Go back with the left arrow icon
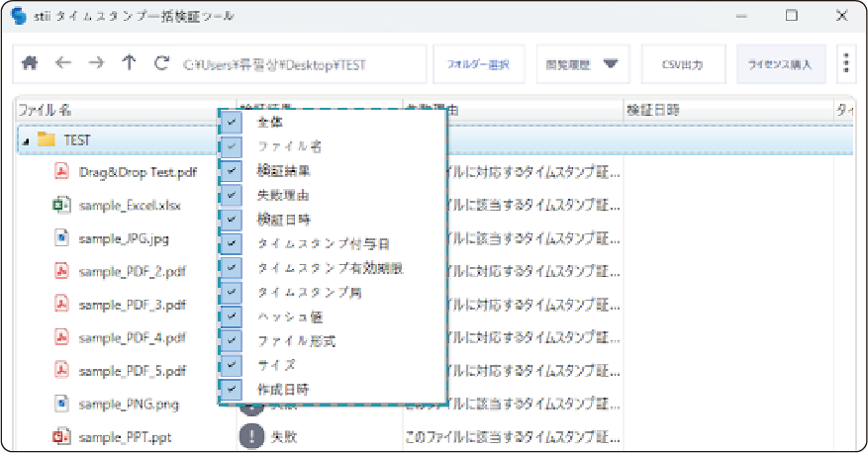This screenshot has width=868, height=453. tap(63, 64)
